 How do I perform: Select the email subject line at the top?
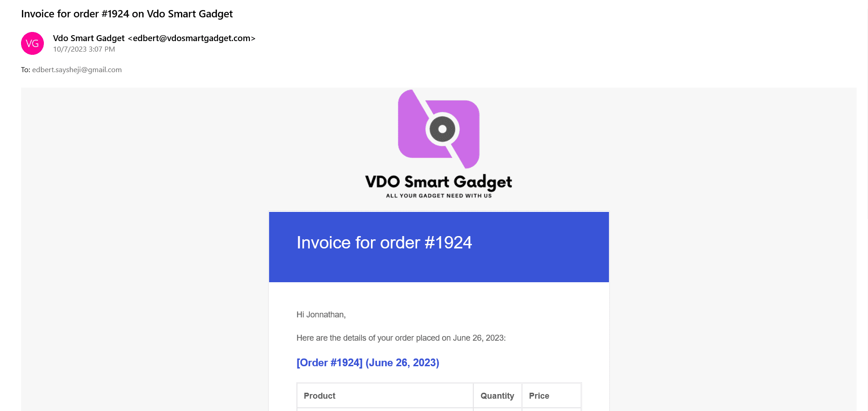pos(127,14)
